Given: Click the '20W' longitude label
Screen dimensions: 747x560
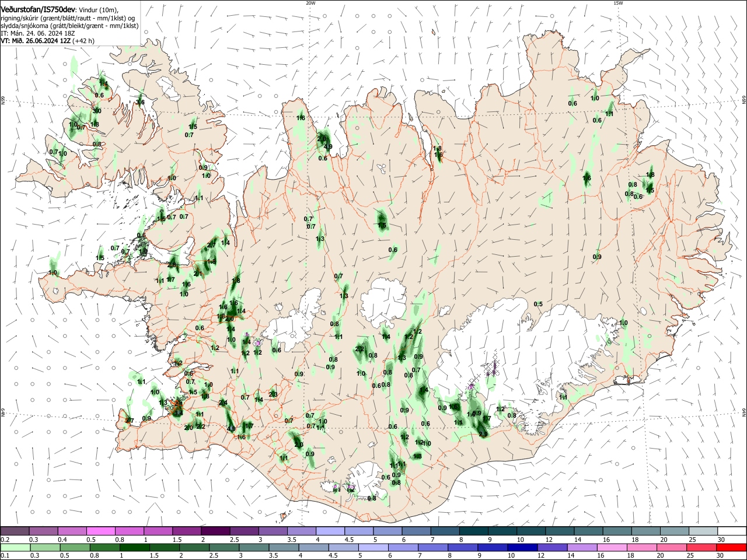Looking at the screenshot, I should coord(310,3).
